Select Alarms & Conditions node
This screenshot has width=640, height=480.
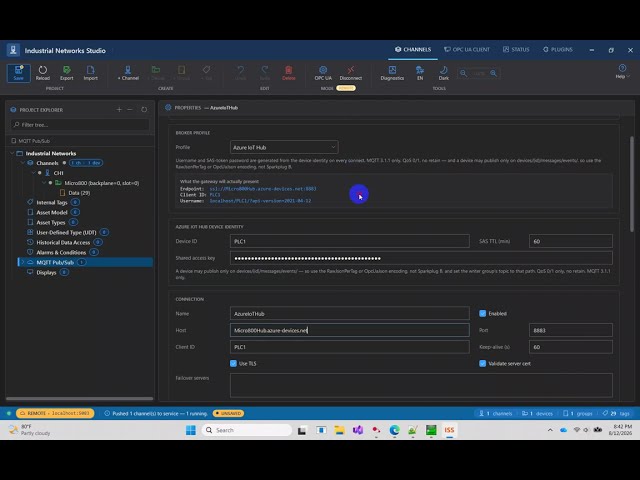tap(61, 252)
